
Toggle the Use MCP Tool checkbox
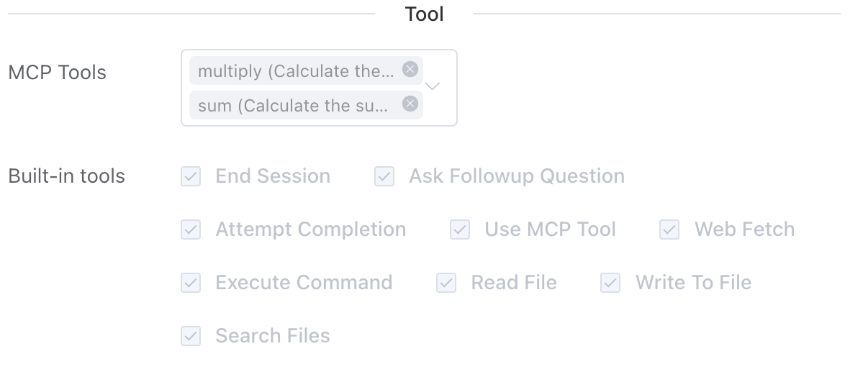(x=460, y=230)
